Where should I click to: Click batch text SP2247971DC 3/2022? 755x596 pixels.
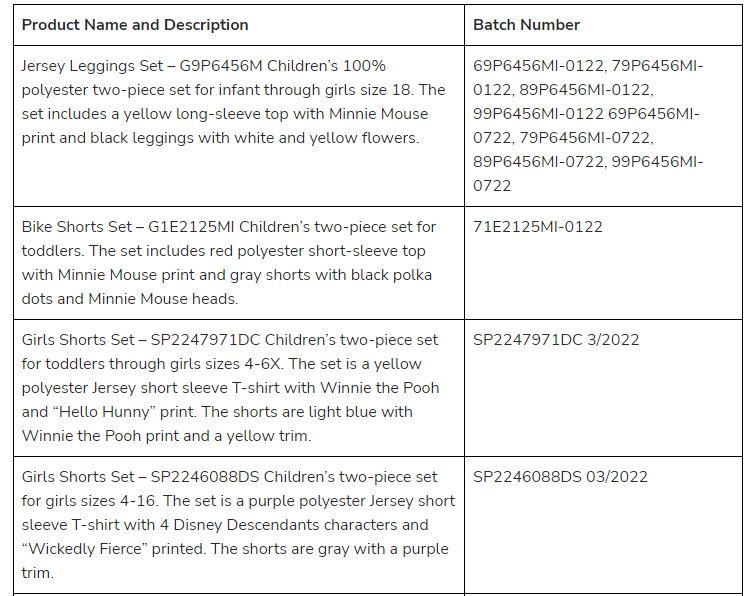point(556,340)
